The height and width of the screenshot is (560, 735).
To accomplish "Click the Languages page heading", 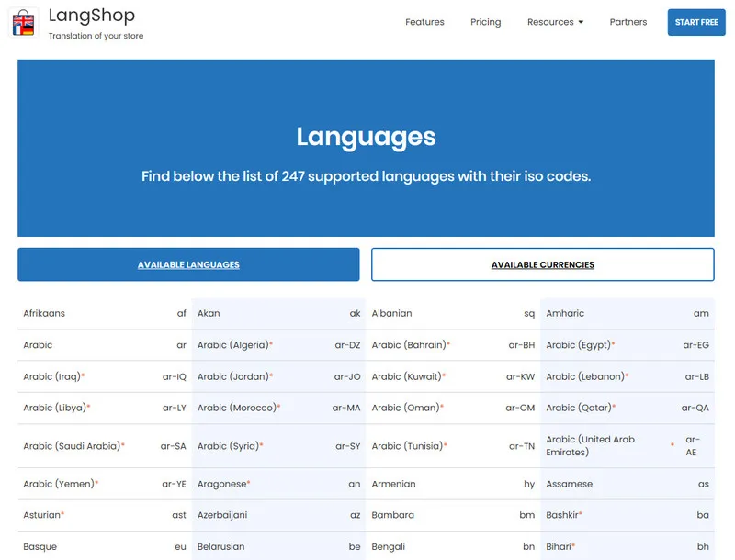I will (x=366, y=137).
